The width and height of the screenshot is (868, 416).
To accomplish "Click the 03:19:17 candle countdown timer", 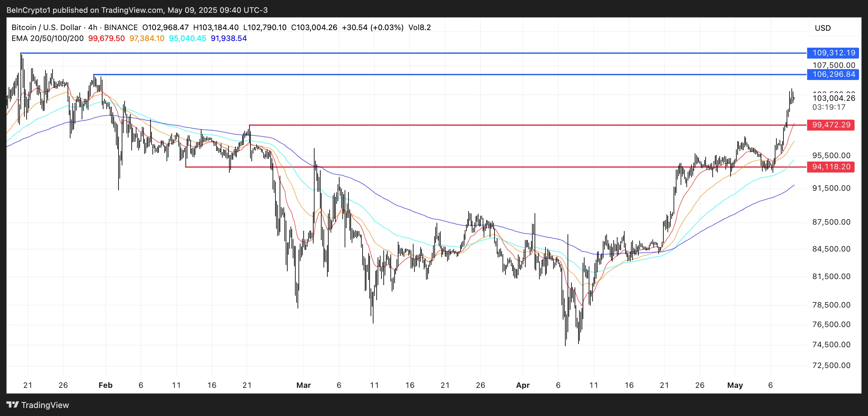I will [x=829, y=108].
